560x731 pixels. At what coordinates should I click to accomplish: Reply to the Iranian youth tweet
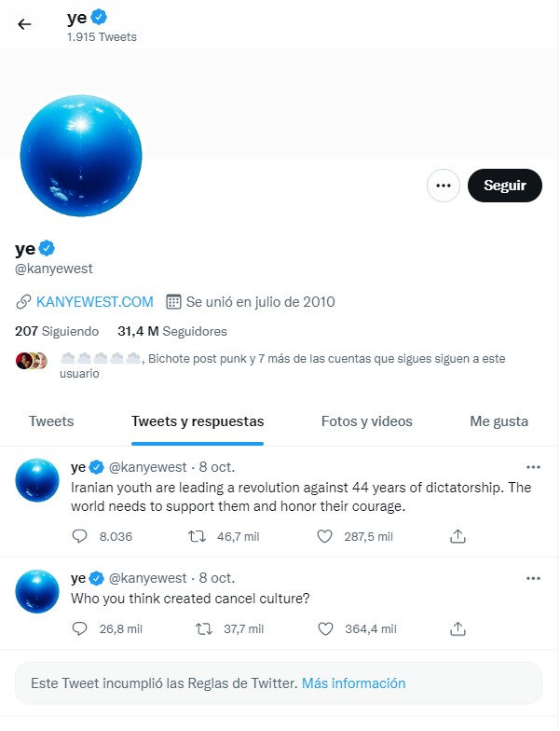80,537
